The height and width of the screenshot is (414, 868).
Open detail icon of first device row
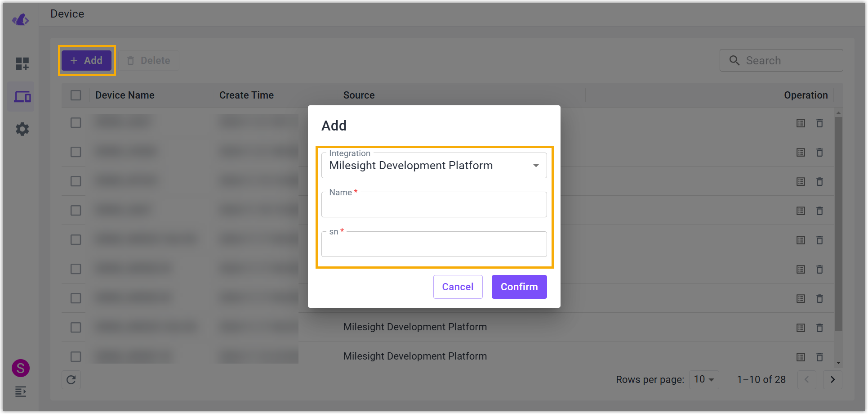tap(801, 123)
